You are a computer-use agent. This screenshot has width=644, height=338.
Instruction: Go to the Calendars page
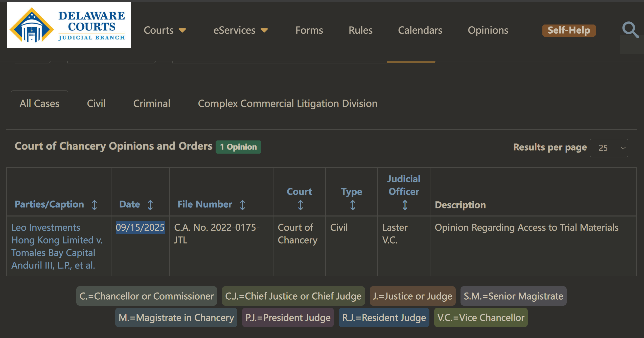pyautogui.click(x=420, y=30)
